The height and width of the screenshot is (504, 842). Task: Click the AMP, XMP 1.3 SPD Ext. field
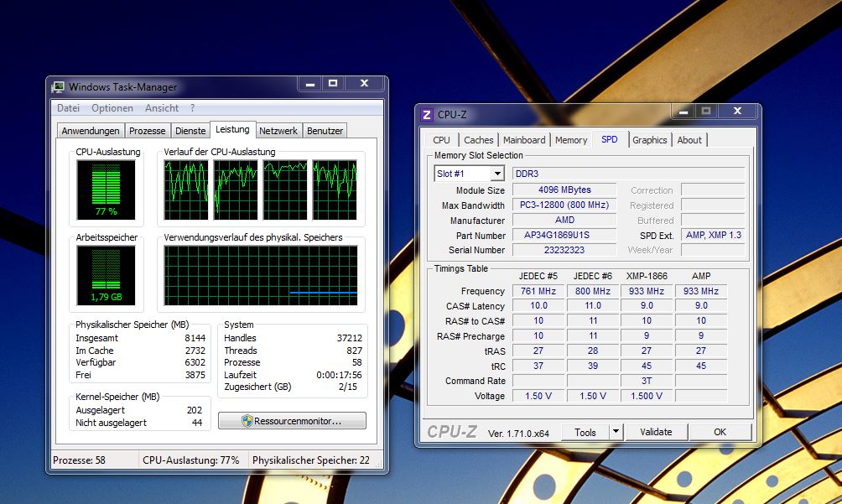tap(713, 235)
